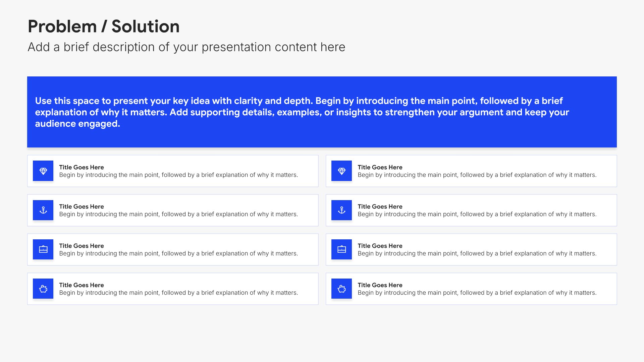Select 'Title Goes Here' beside right piggy bank
Image resolution: width=644 pixels, height=362 pixels.
point(380,285)
